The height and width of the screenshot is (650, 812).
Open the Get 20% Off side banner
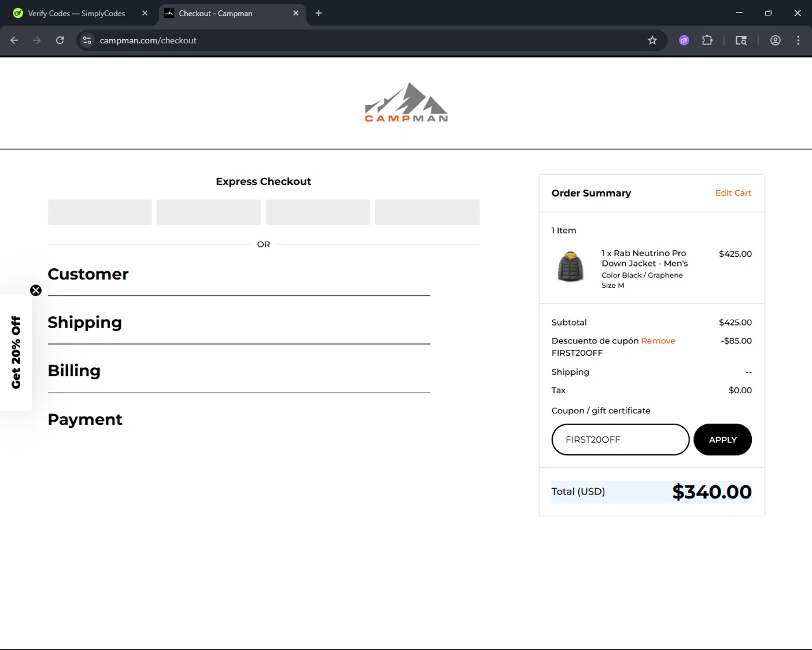click(x=16, y=353)
